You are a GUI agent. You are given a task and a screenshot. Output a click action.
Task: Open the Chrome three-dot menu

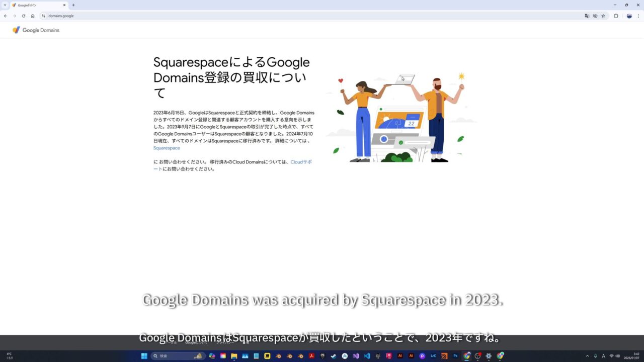(x=638, y=16)
